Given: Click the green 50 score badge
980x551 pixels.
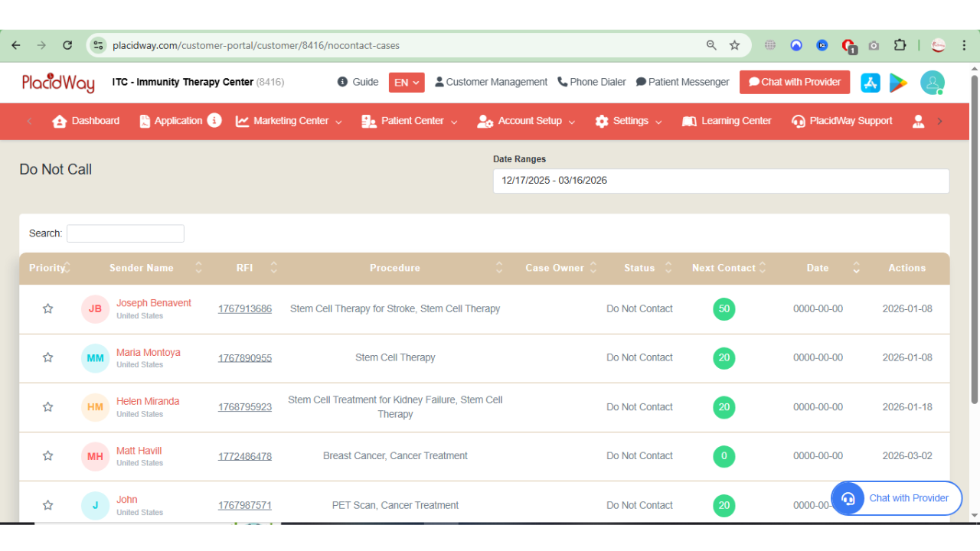Looking at the screenshot, I should point(724,309).
